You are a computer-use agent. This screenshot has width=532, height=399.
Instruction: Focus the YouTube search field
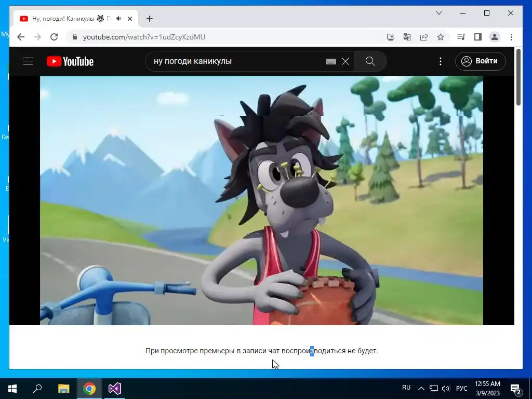click(237, 61)
